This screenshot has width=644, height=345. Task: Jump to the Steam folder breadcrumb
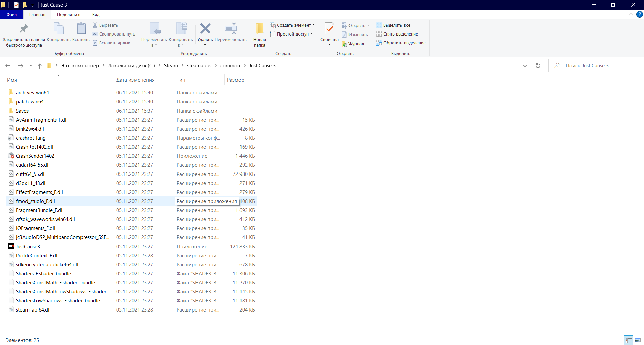[171, 66]
